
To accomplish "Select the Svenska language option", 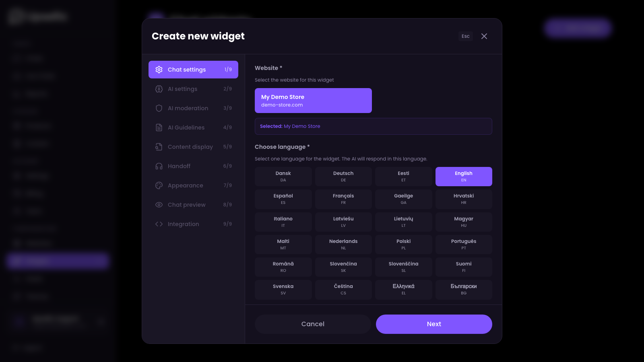I will coord(283,289).
